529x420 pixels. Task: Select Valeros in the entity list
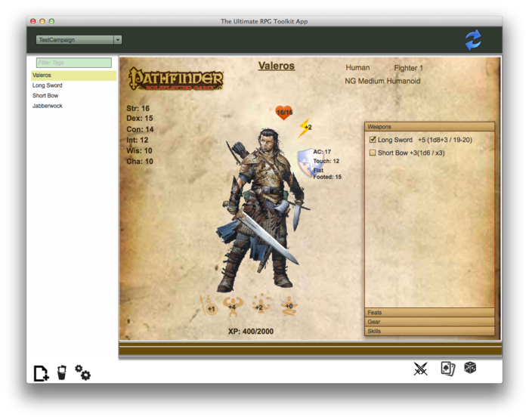(74, 76)
